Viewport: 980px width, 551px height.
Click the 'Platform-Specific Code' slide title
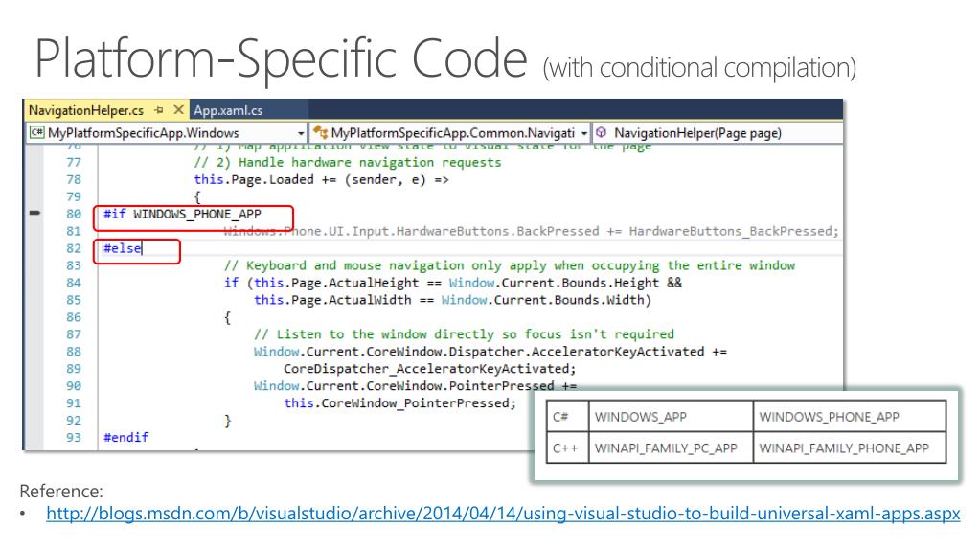point(282,58)
